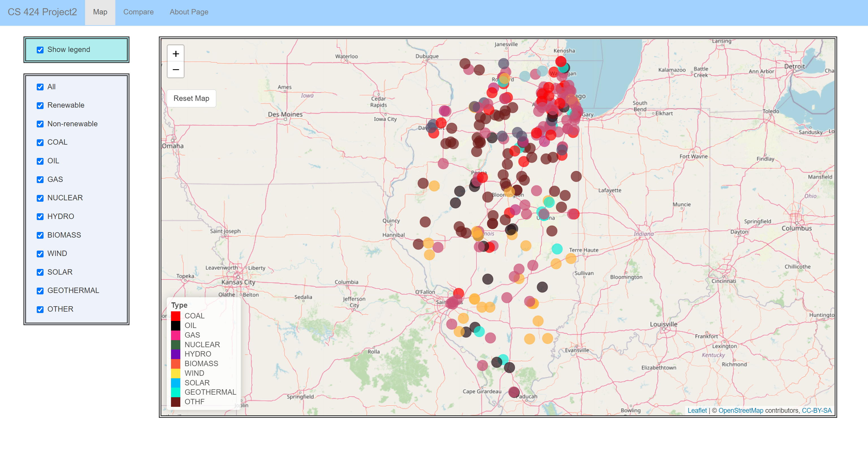Click the yellow WIND legend swatch
The width and height of the screenshot is (868, 454).
pos(176,373)
